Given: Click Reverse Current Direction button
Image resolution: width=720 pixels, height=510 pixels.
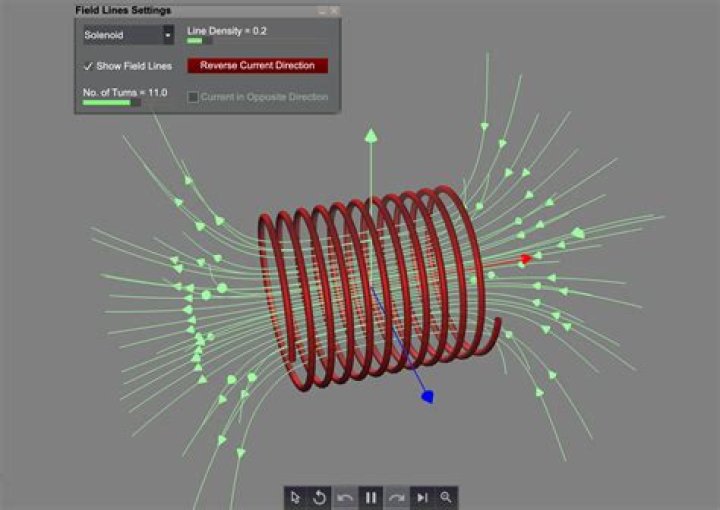Looking at the screenshot, I should (x=257, y=65).
